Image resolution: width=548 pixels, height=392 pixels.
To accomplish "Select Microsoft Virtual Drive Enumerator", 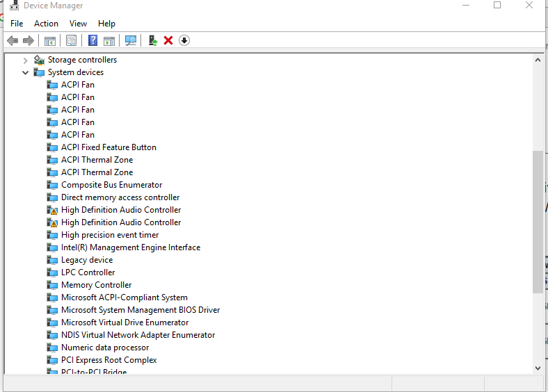I will tap(124, 322).
